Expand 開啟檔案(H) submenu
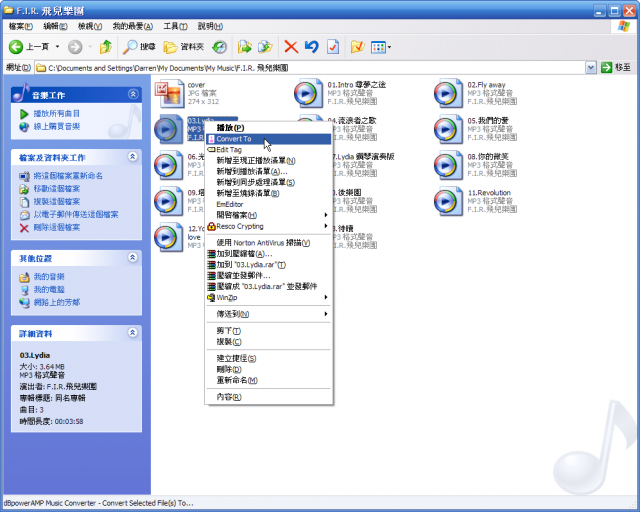Viewport: 640px width, 512px height. tap(269, 215)
